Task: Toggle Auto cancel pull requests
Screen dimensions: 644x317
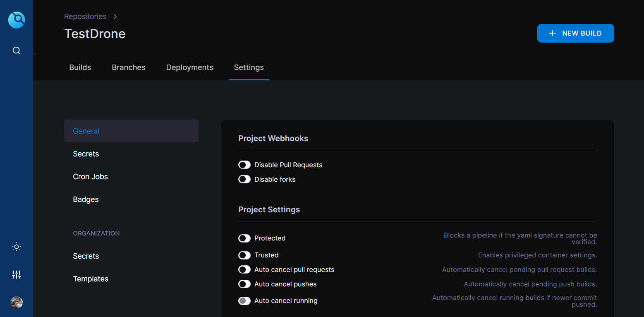Action: pos(244,270)
